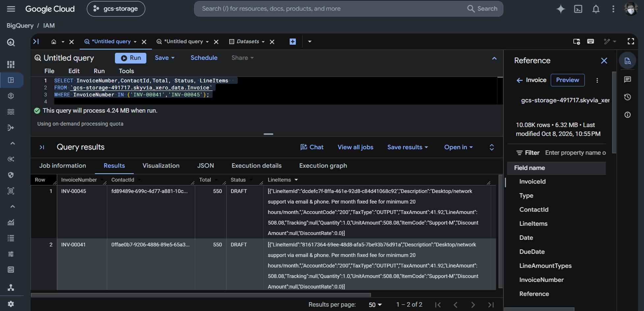Open the query history clock icon in right rail
Image resolution: width=644 pixels, height=311 pixels.
(x=628, y=97)
